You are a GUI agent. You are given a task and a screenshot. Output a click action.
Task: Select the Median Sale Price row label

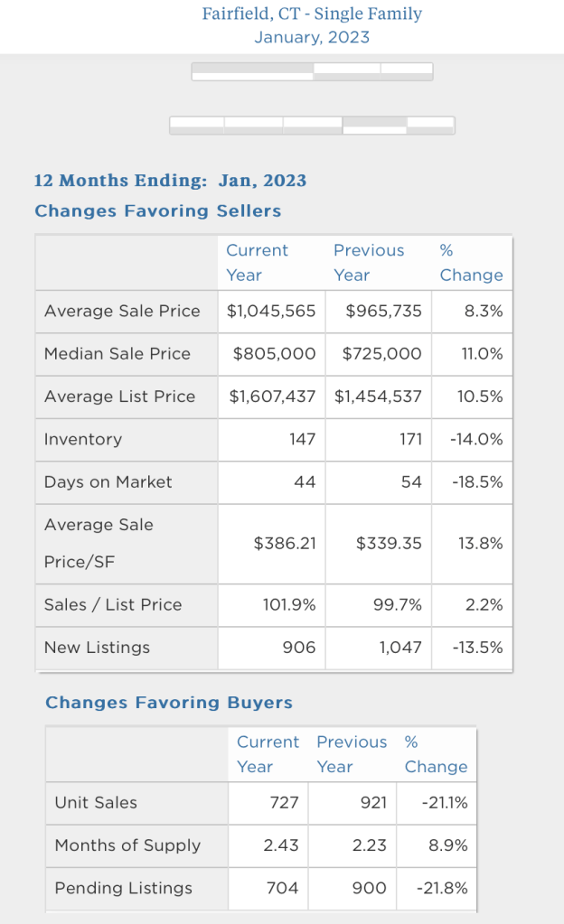(117, 354)
